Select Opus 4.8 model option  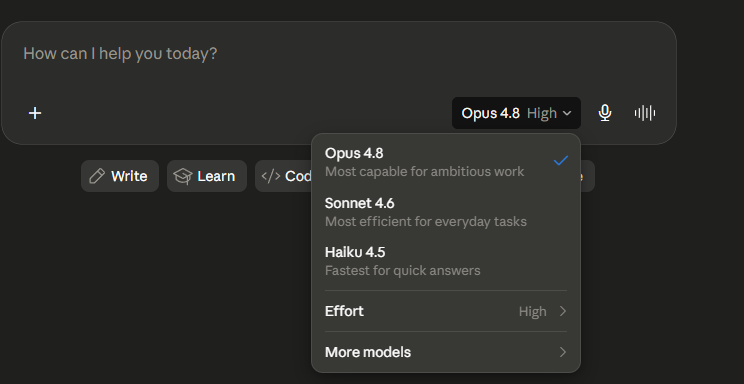[446, 162]
